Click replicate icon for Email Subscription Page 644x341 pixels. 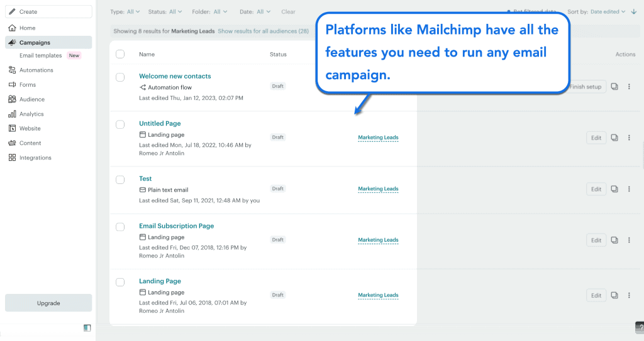[x=614, y=241]
